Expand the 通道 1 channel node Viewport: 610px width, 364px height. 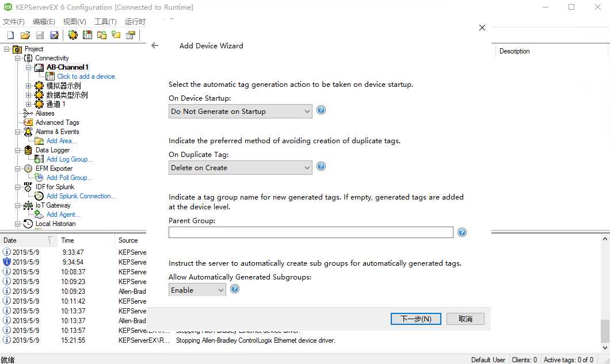(x=28, y=104)
